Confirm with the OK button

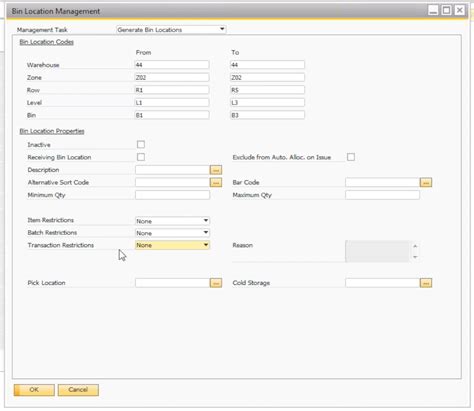(34, 390)
